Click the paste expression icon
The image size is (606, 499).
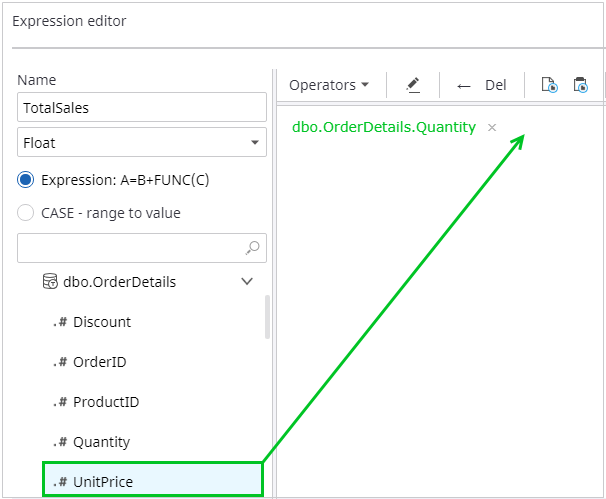click(x=580, y=85)
